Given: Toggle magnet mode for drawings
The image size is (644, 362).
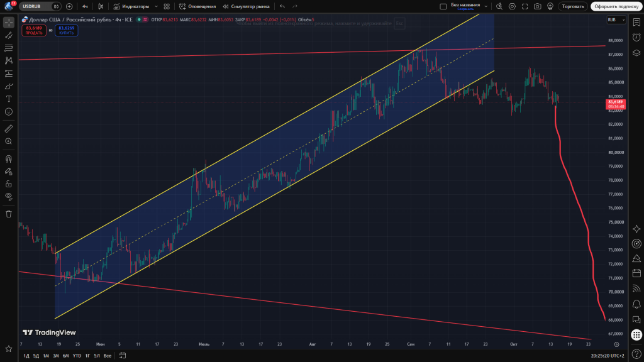Looking at the screenshot, I should pos(9,159).
